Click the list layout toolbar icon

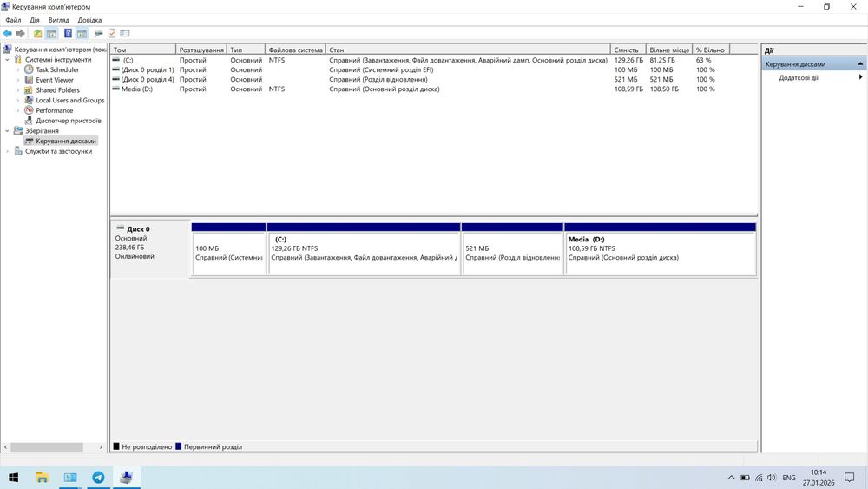(125, 34)
